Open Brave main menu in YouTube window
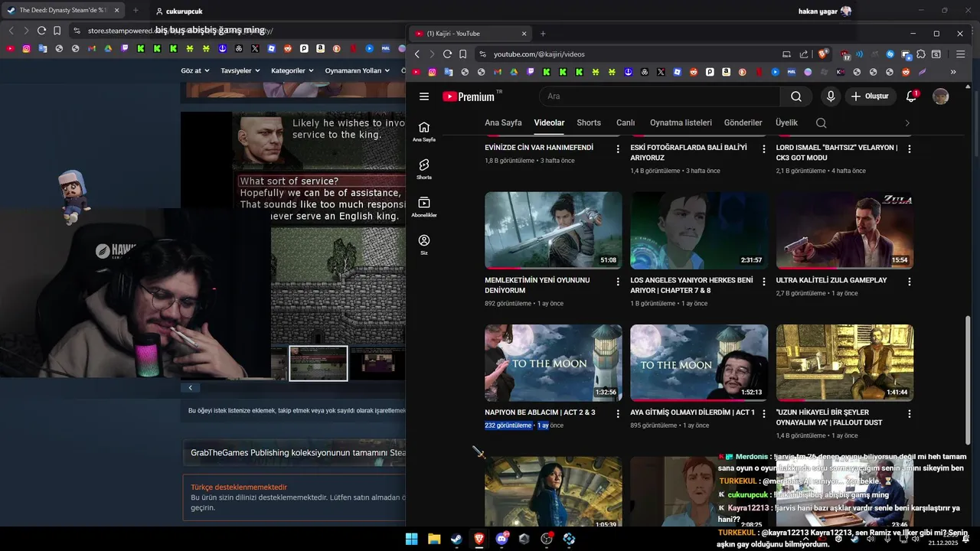Image resolution: width=980 pixels, height=551 pixels. (x=960, y=54)
